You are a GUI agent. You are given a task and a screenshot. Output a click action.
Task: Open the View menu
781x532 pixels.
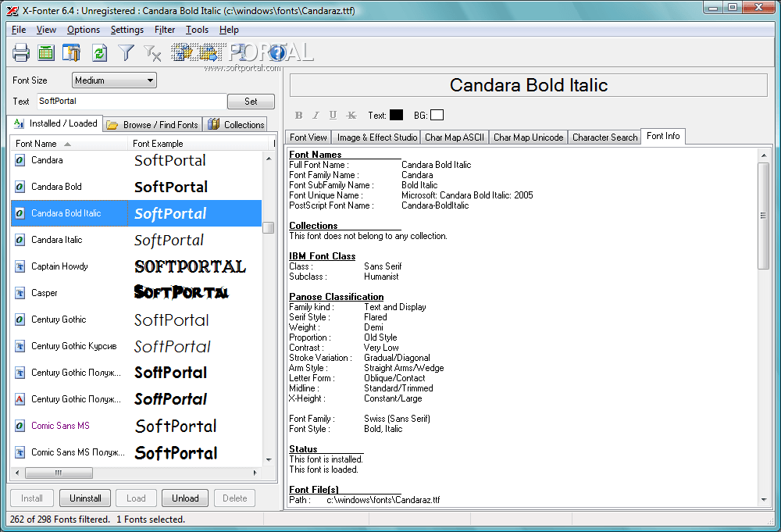tap(46, 30)
